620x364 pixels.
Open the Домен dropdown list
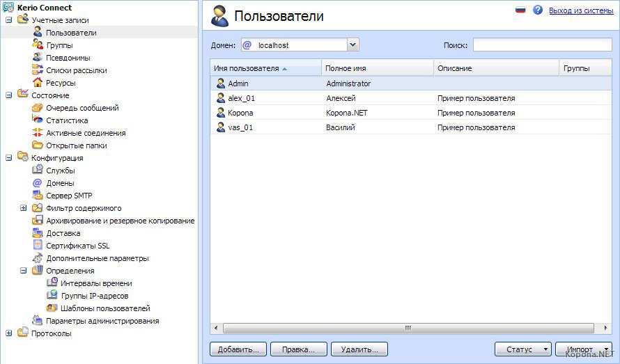coord(352,45)
